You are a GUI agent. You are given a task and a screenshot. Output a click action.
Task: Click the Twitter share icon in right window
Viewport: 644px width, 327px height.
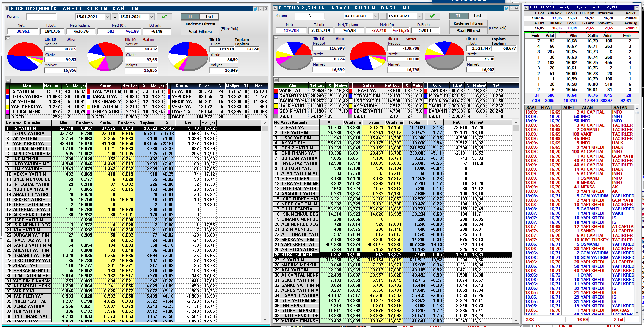pyautogui.click(x=506, y=8)
